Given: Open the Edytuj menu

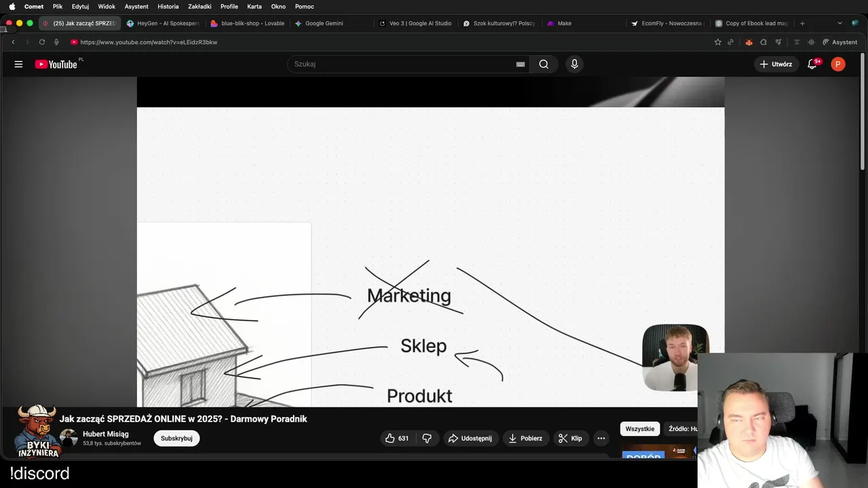Looking at the screenshot, I should click(80, 6).
